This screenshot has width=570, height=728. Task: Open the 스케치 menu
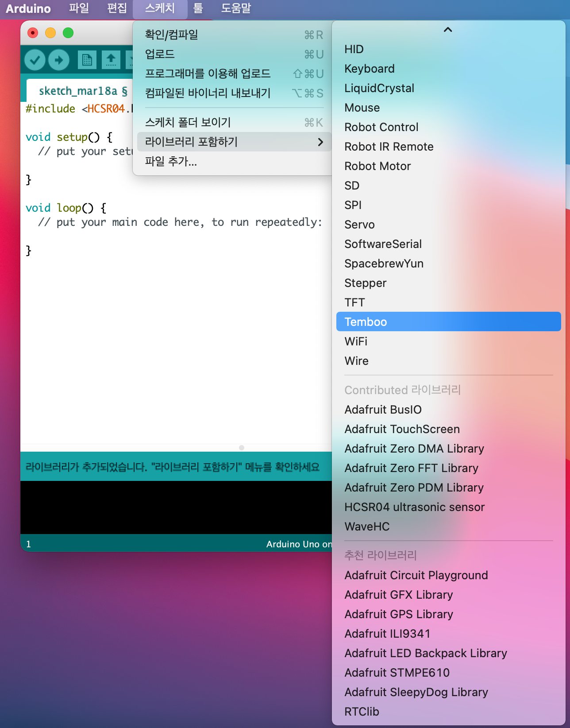[x=160, y=8]
